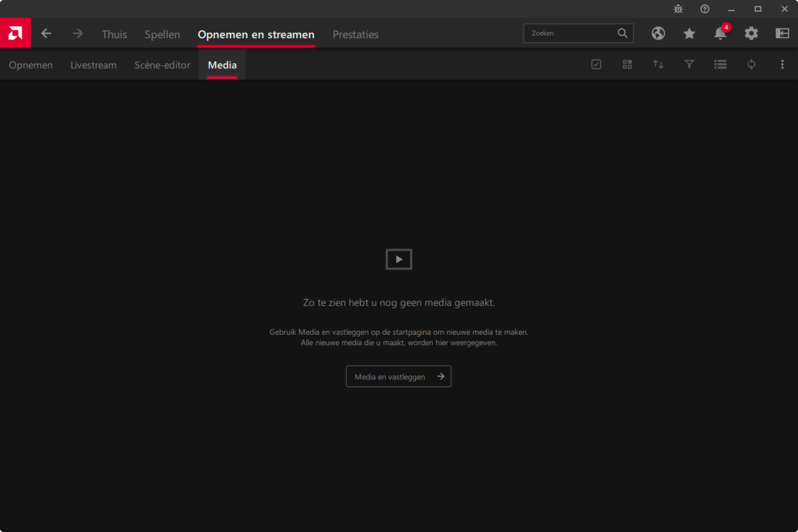Screen dimensions: 798x532
Task: Click the refresh media icon
Action: click(x=751, y=65)
